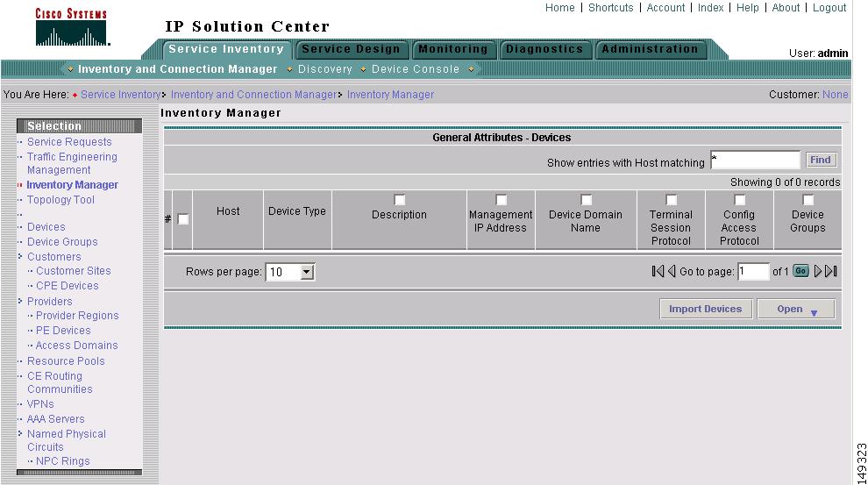Go to next page arrow icon
The height and width of the screenshot is (485, 868).
tap(818, 271)
